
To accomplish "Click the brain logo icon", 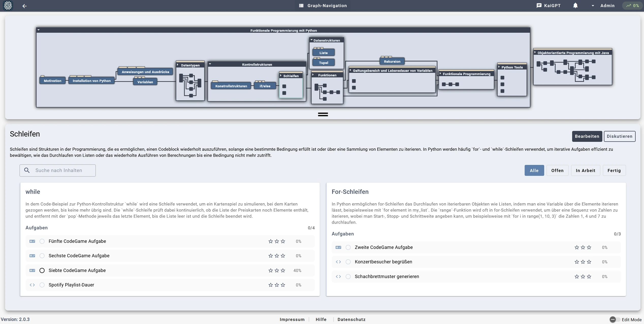I will tap(8, 6).
